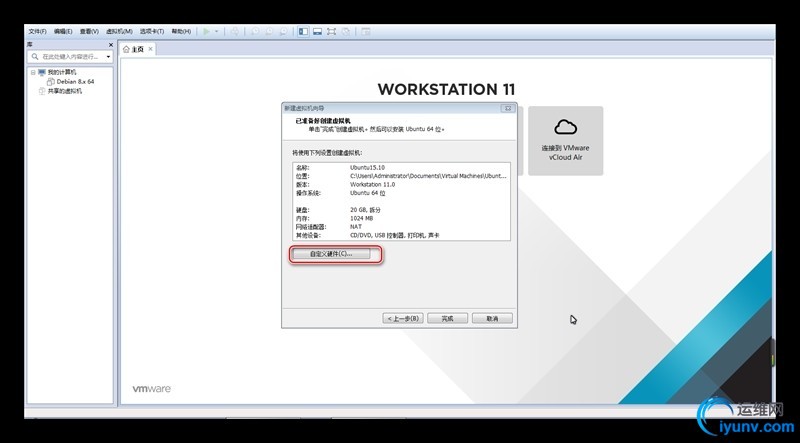Open the power options dropdown arrow
Viewport: 800px width, 443px height.
pos(216,32)
